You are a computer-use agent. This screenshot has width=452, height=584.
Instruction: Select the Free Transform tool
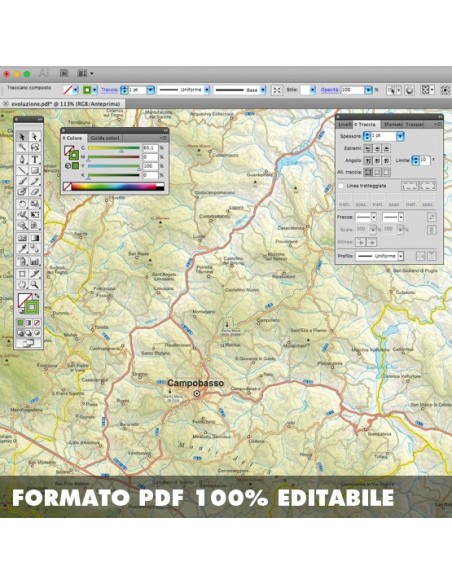35,215
